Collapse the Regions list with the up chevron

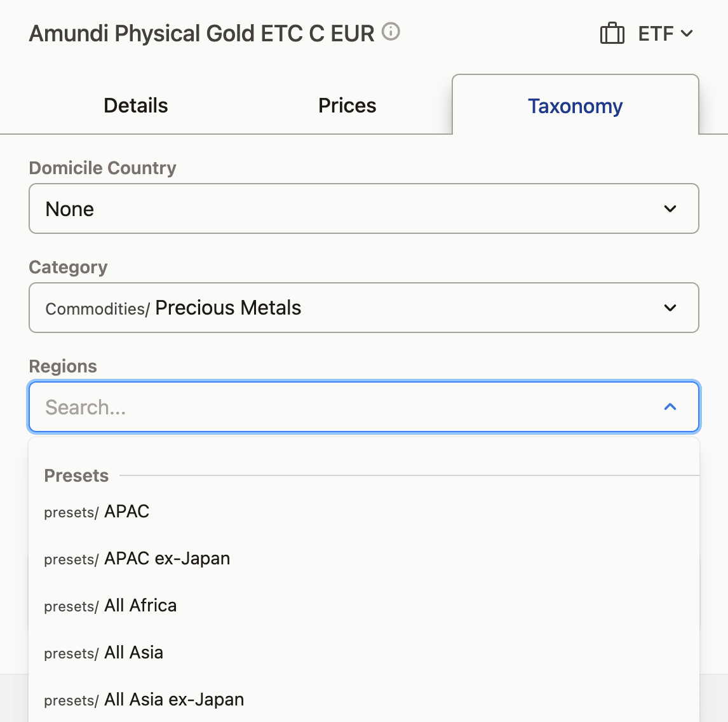670,407
